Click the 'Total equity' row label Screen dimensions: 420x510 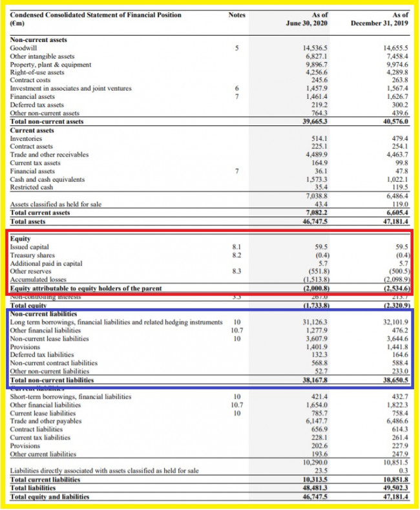(28, 305)
